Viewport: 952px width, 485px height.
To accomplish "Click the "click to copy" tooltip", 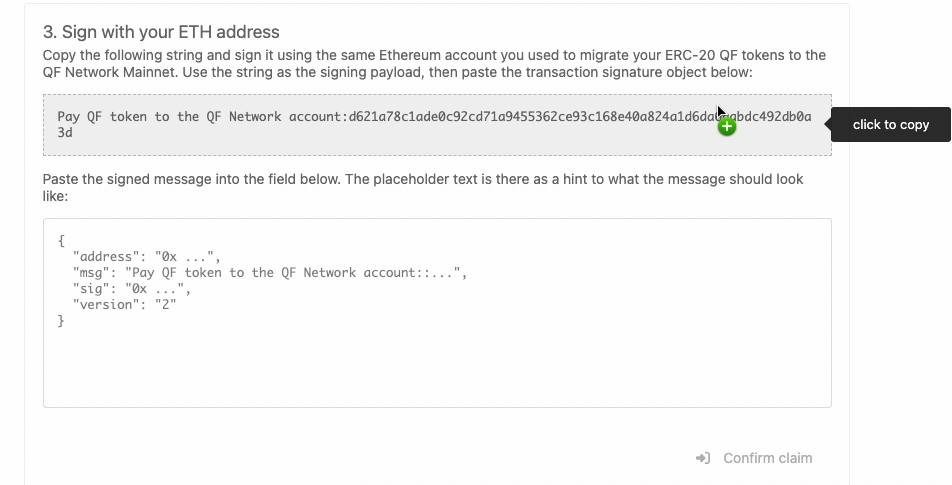I will point(890,125).
